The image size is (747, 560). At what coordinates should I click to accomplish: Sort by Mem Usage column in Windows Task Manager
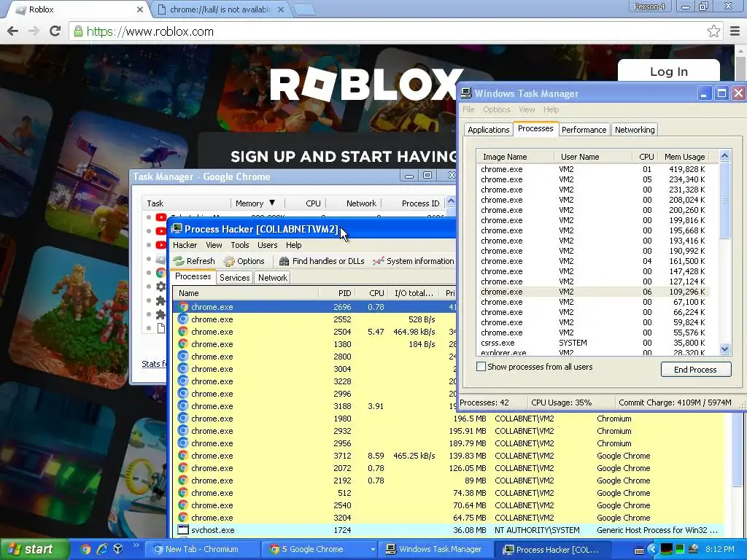click(684, 157)
